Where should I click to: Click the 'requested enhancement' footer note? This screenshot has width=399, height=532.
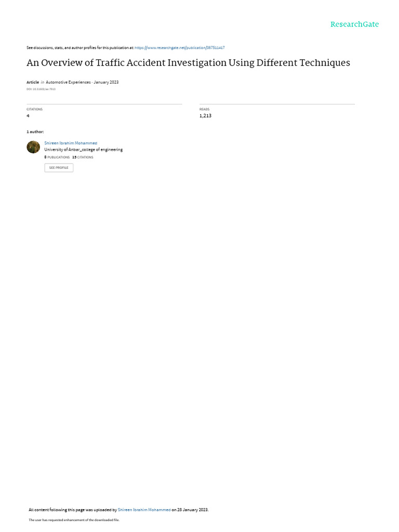(74, 520)
